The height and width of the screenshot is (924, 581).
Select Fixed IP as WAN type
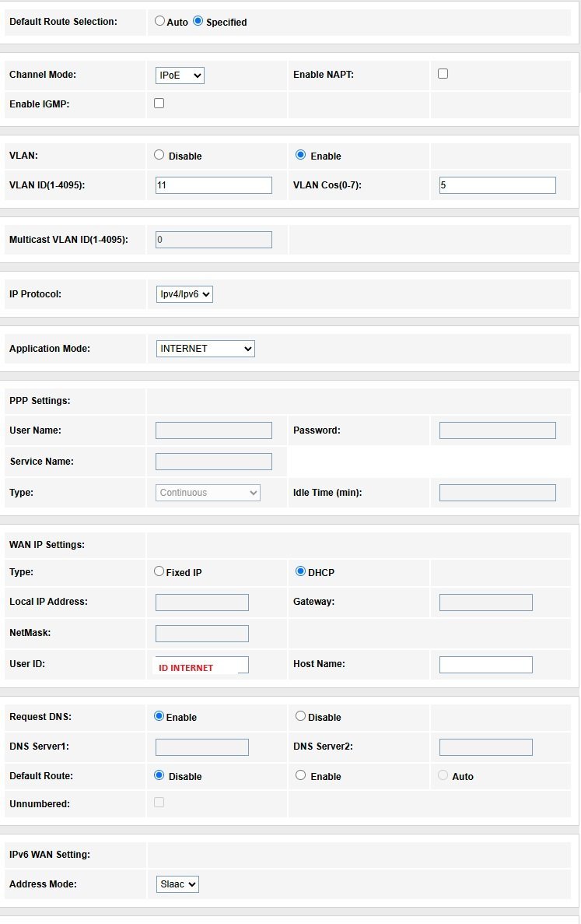point(159,571)
